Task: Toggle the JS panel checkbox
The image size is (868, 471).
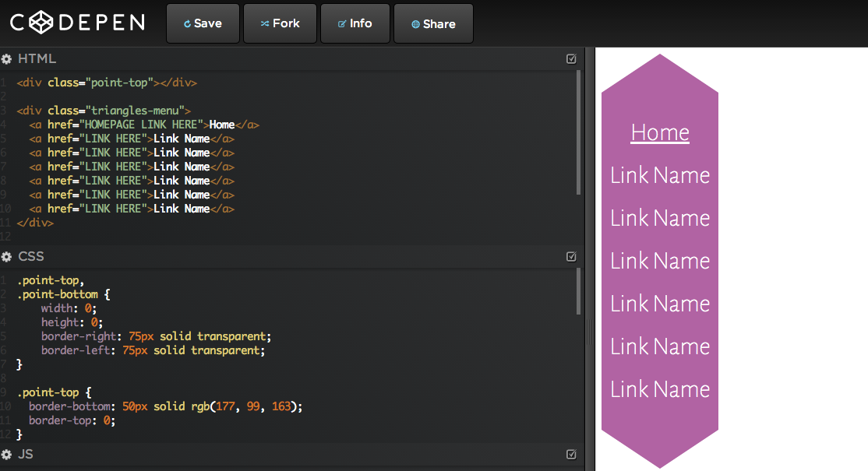Action: click(x=571, y=454)
